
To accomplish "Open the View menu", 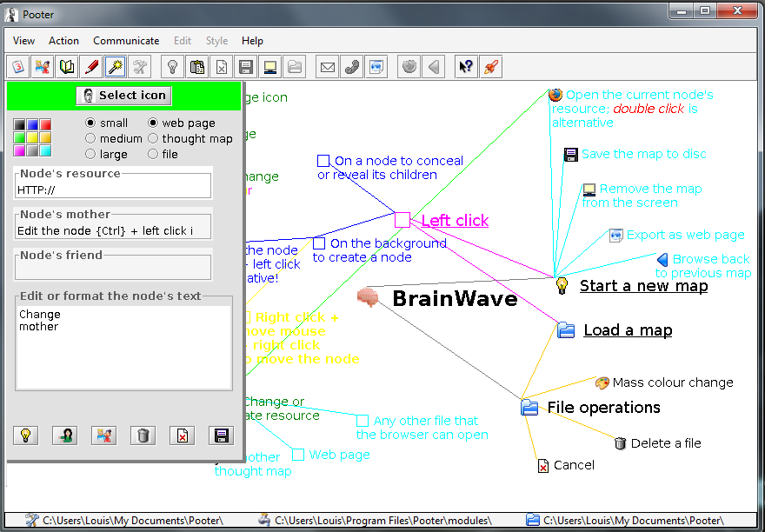I will (23, 41).
